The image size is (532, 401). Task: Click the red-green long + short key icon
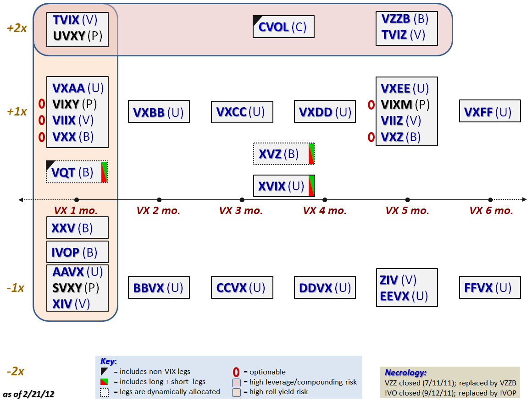tap(105, 382)
